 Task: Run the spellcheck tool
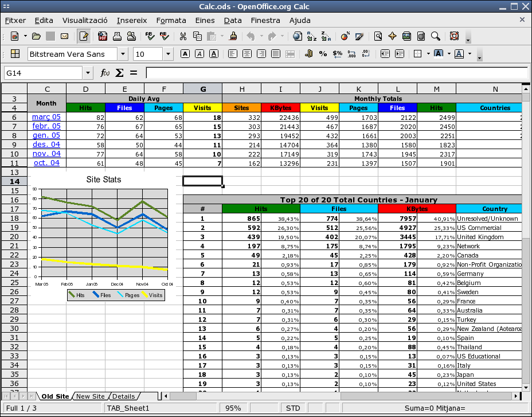pyautogui.click(x=150, y=36)
